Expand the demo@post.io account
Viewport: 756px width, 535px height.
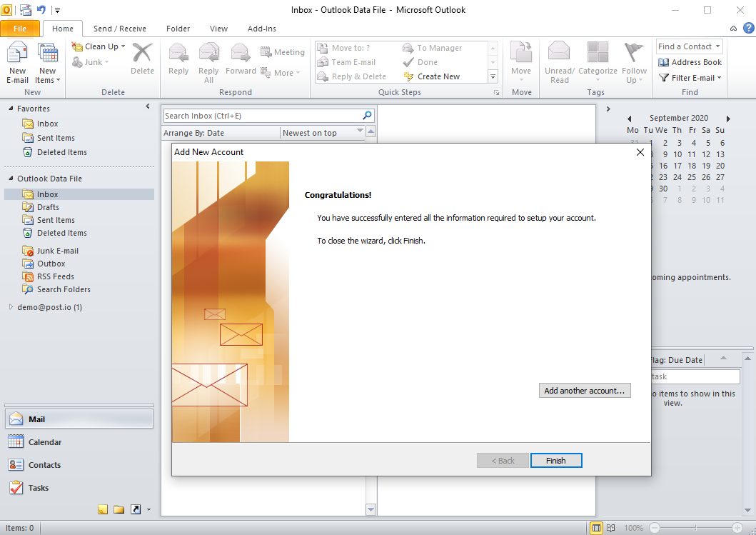pyautogui.click(x=11, y=307)
